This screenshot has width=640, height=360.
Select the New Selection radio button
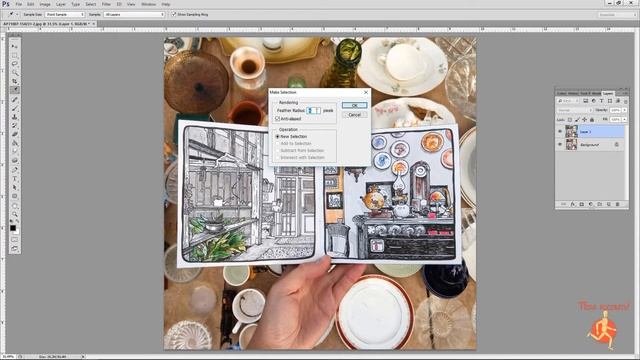278,136
